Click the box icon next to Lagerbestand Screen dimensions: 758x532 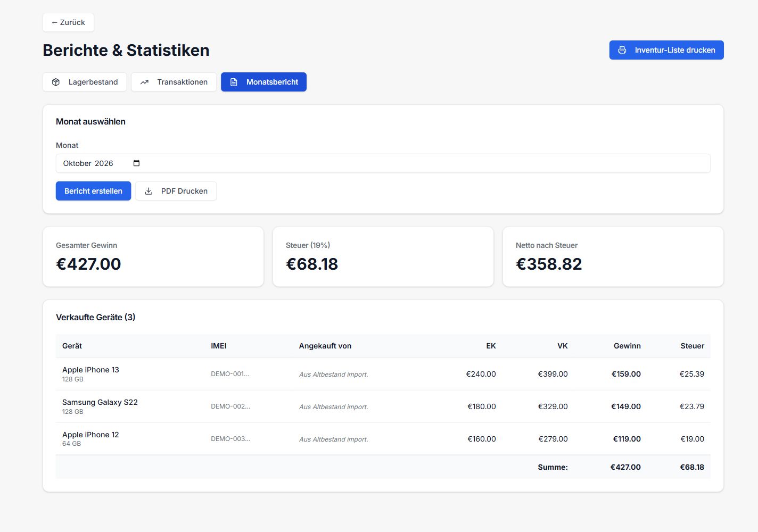[x=56, y=82]
